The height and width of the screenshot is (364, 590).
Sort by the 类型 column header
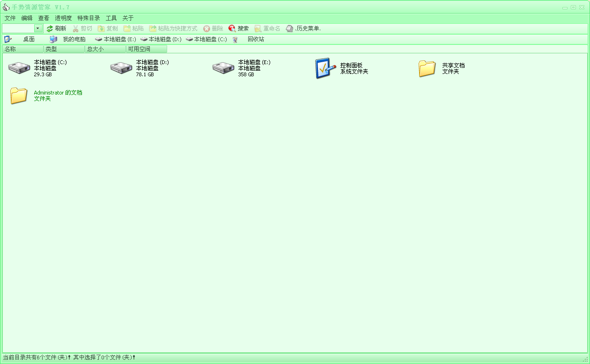[x=64, y=49]
